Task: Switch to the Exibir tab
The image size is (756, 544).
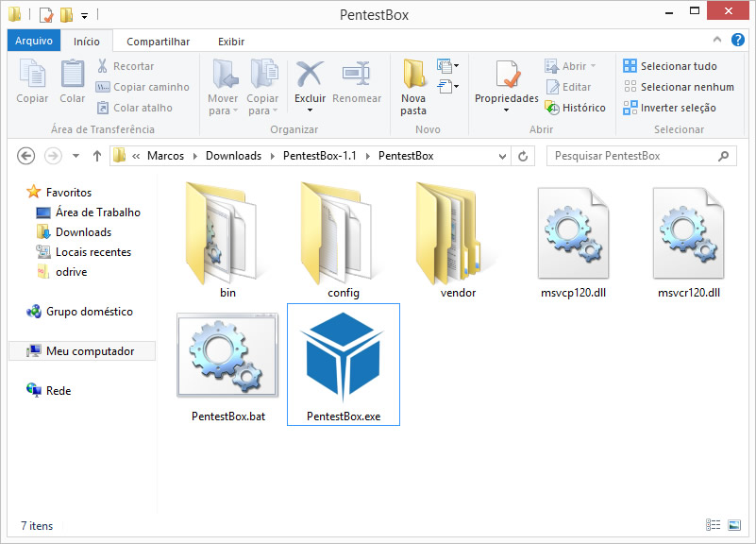Action: (231, 42)
